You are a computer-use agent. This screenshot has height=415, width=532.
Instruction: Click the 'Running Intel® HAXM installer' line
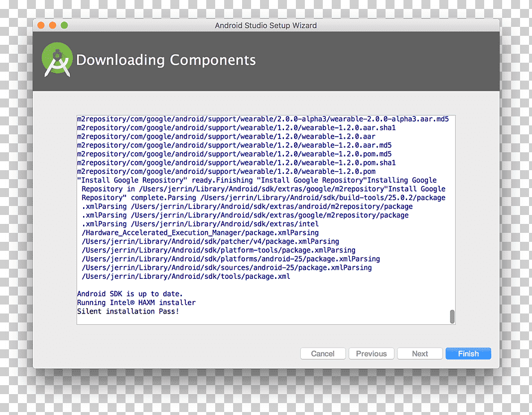pyautogui.click(x=136, y=302)
